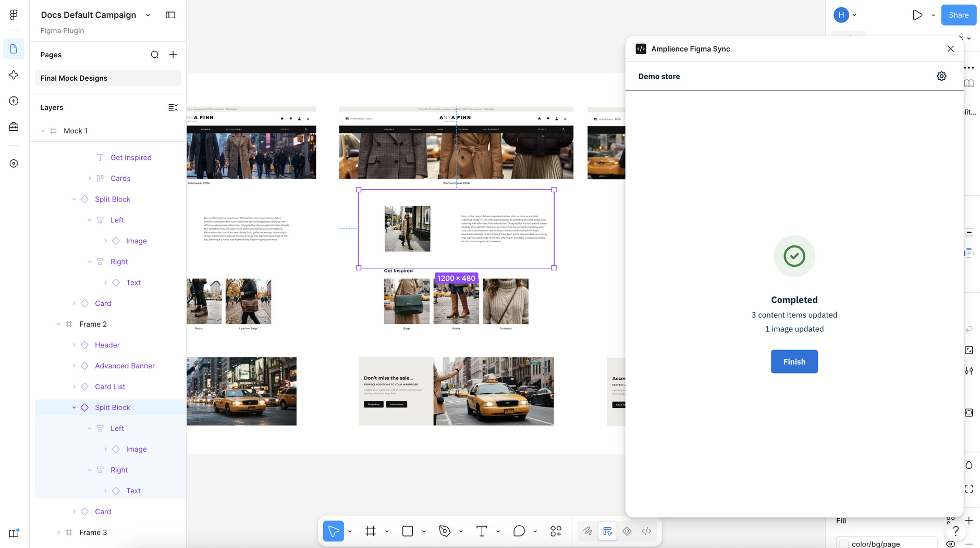Toggle visibility eye on fill color
This screenshot has width=980, height=548.
pyautogui.click(x=951, y=544)
